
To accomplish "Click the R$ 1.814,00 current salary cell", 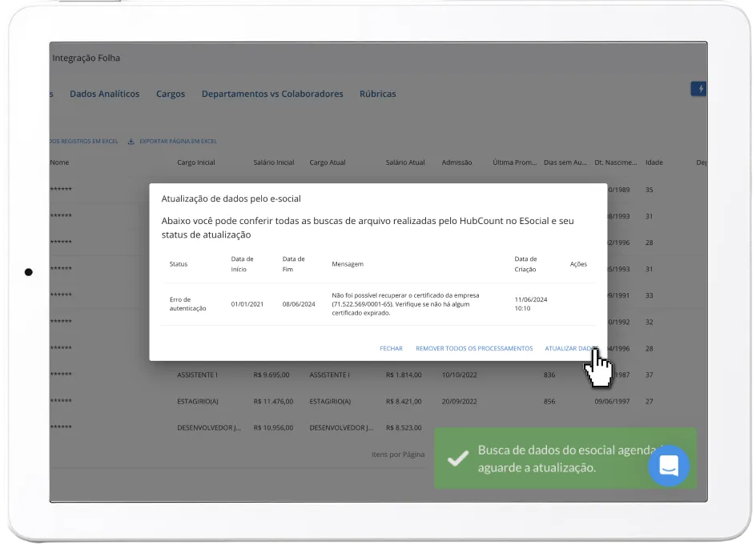I will pyautogui.click(x=404, y=375).
